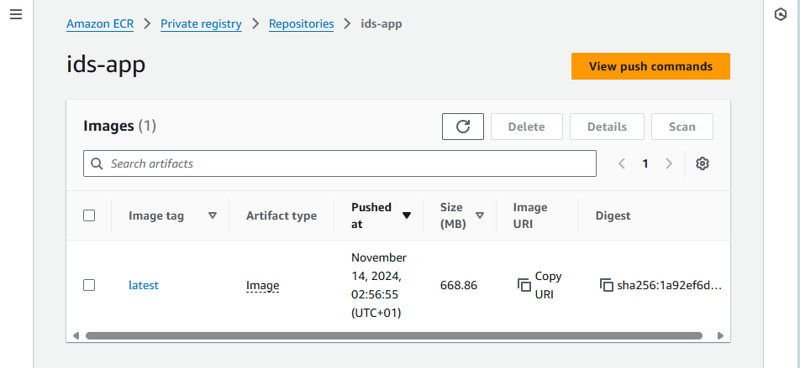Click the sha256:1a92ef6d digest text
The height and width of the screenshot is (368, 800).
(669, 285)
